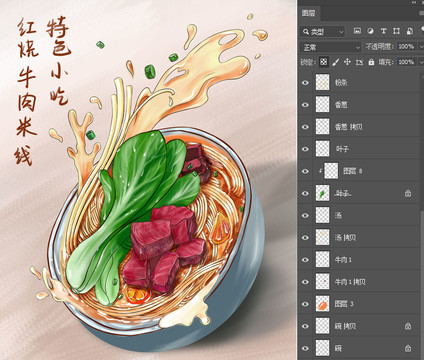
Task: Select layer named 香葱 拷贝
Action: (348, 127)
